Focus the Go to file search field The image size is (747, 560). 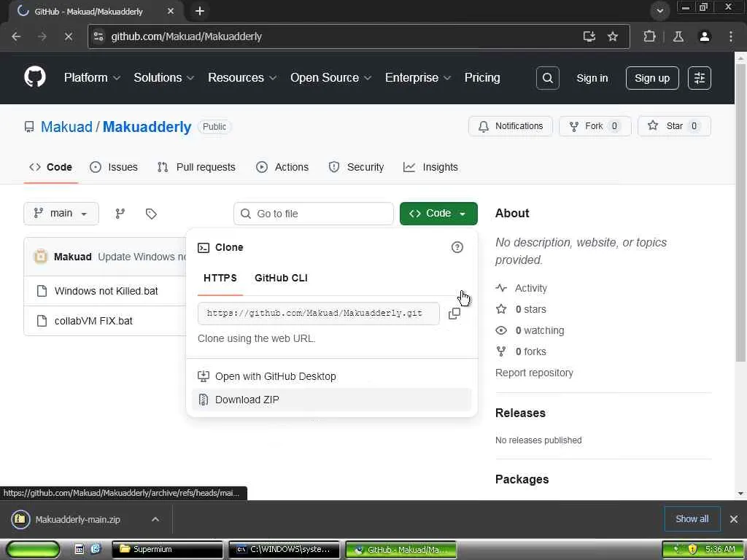pyautogui.click(x=314, y=214)
